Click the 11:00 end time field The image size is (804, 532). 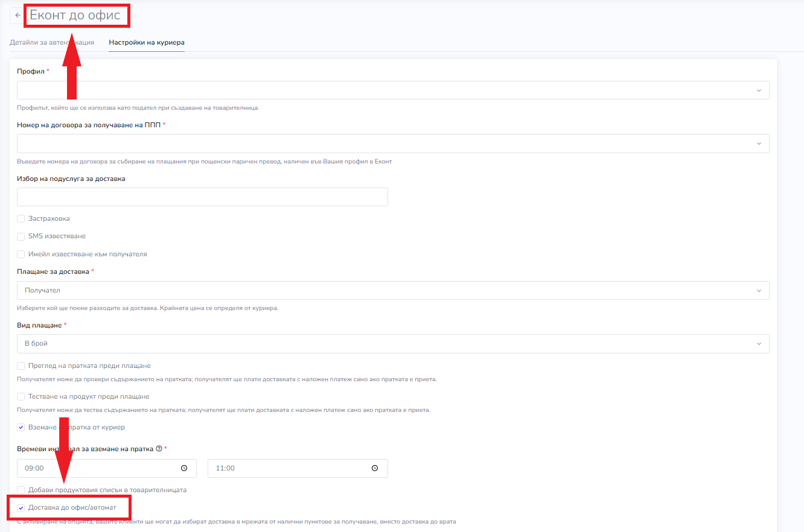point(298,468)
